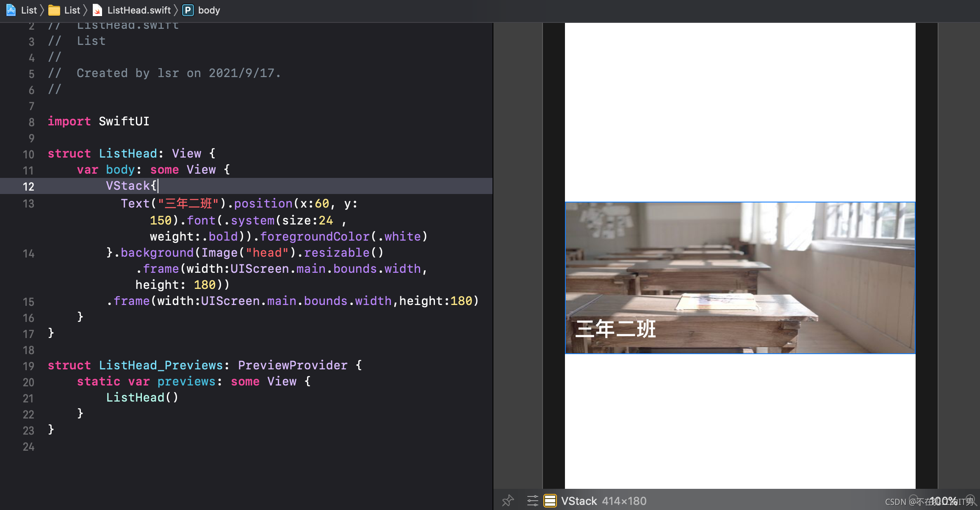980x510 pixels.
Task: Click the VStack 414×180 selection label
Action: tap(604, 501)
